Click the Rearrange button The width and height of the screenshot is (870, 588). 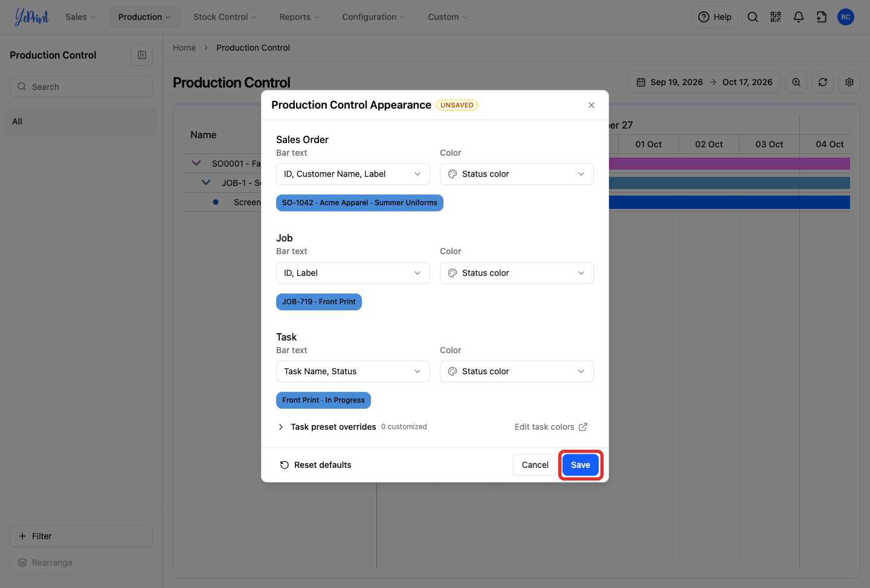[81, 563]
